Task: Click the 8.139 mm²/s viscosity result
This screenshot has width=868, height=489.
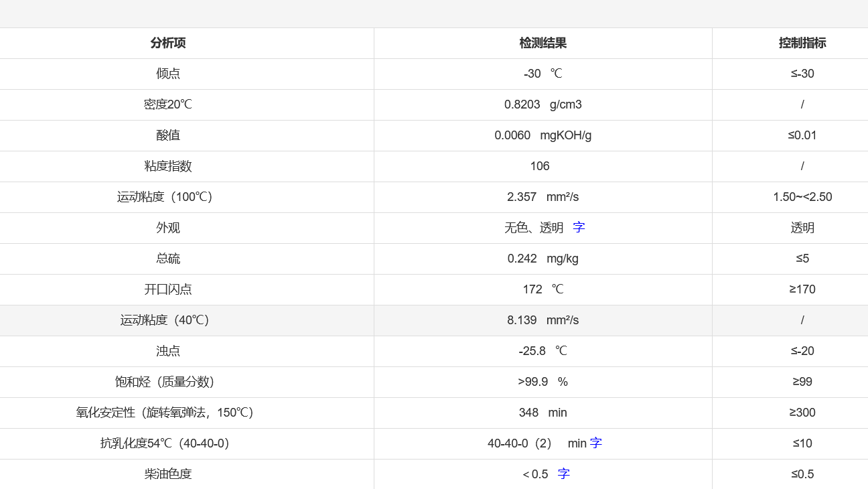Action: (x=542, y=320)
